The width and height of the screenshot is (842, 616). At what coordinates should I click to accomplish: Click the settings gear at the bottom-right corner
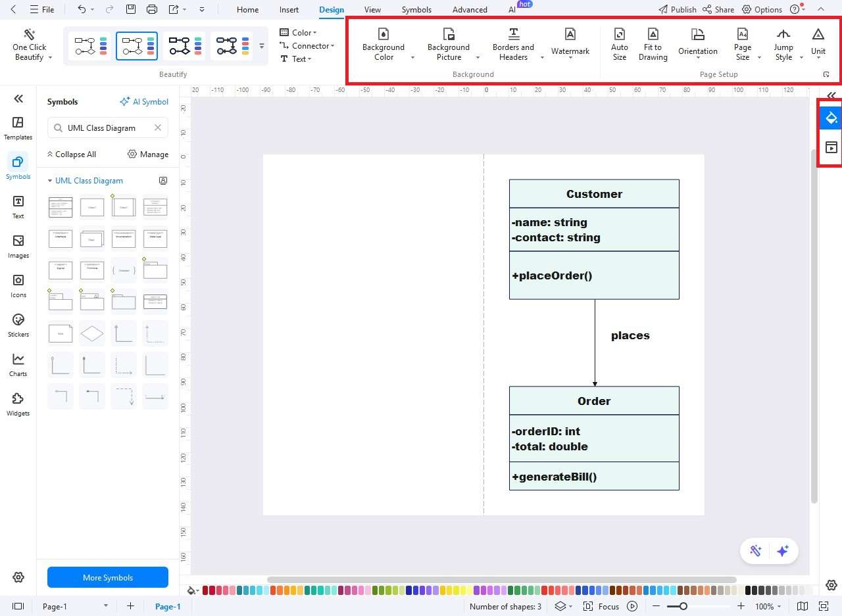831,585
